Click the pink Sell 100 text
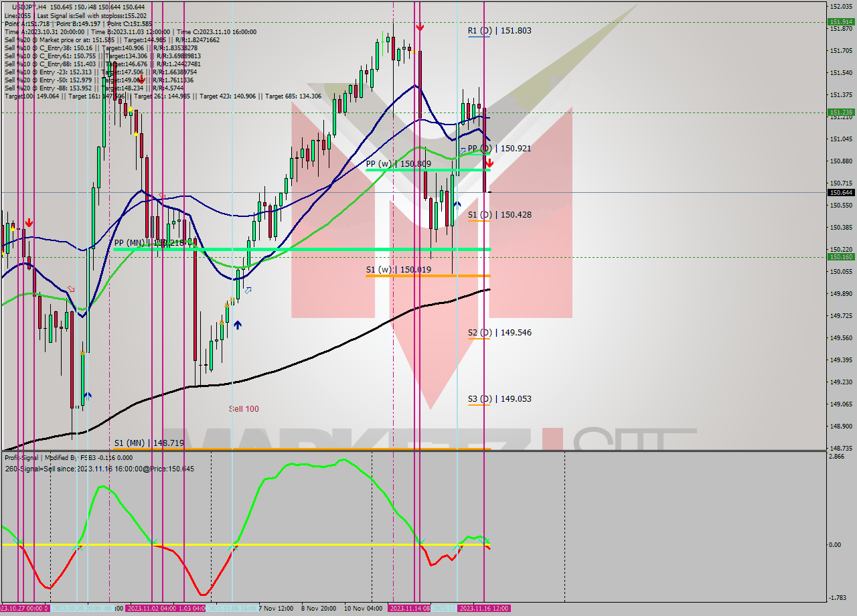 pos(244,409)
